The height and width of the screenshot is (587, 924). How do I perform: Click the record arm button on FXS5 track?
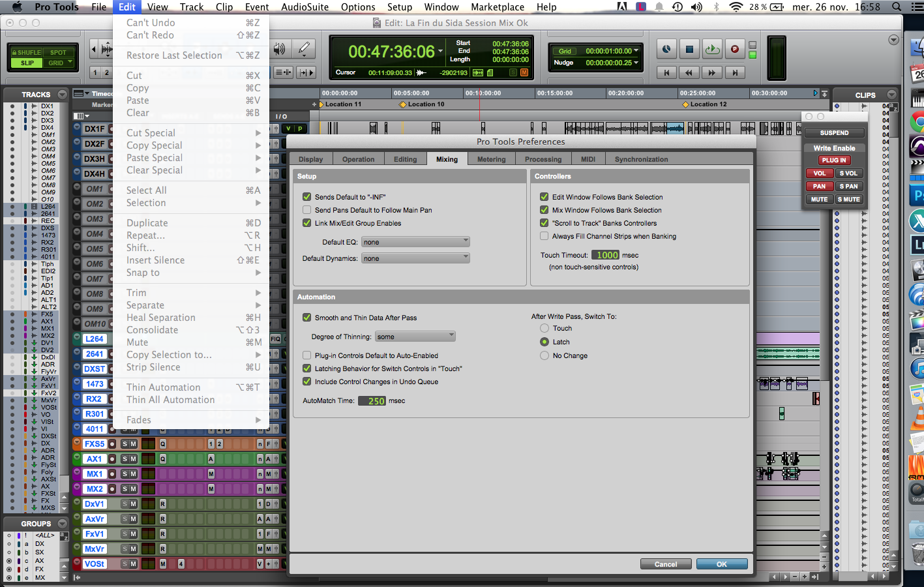[112, 444]
